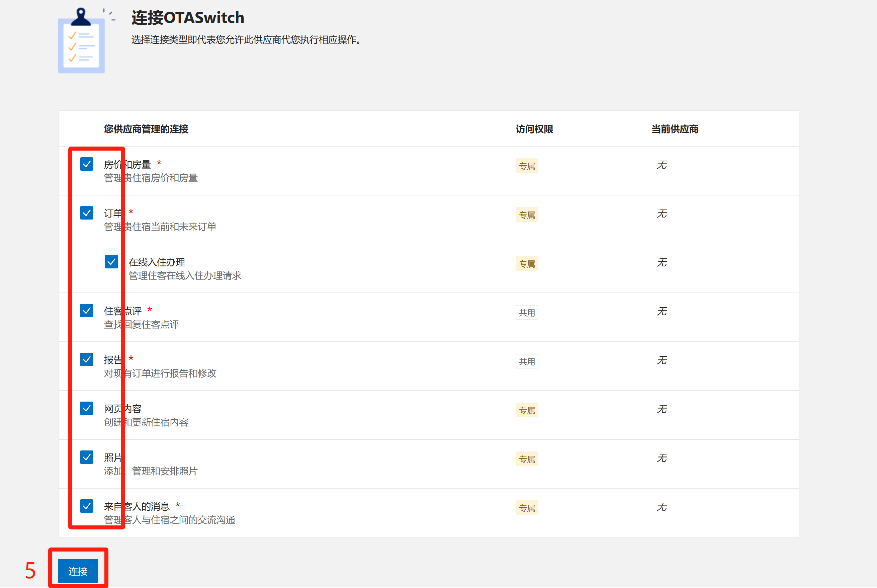The height and width of the screenshot is (588, 877).
Task: Toggle the 在线入住办理 checkbox
Action: click(111, 262)
